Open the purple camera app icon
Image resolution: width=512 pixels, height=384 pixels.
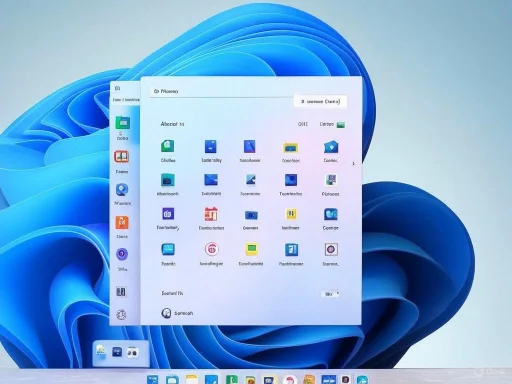168,214
